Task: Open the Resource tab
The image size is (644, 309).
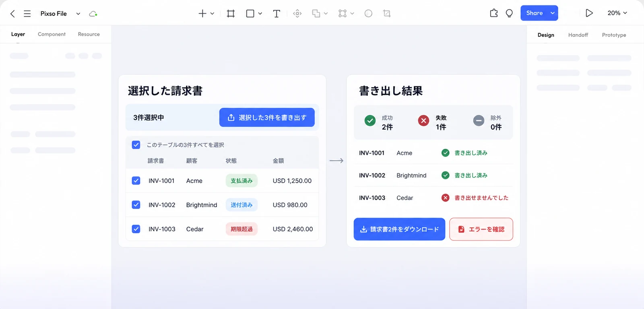Action: click(89, 34)
